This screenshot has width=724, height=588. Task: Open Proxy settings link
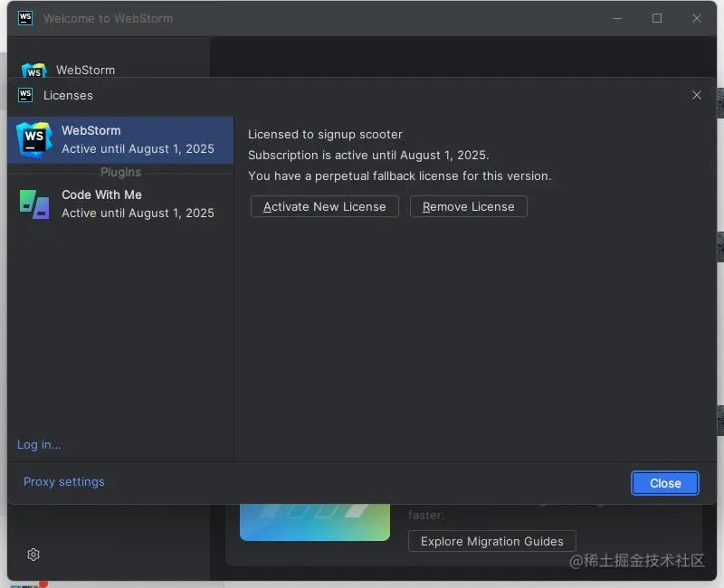(64, 481)
